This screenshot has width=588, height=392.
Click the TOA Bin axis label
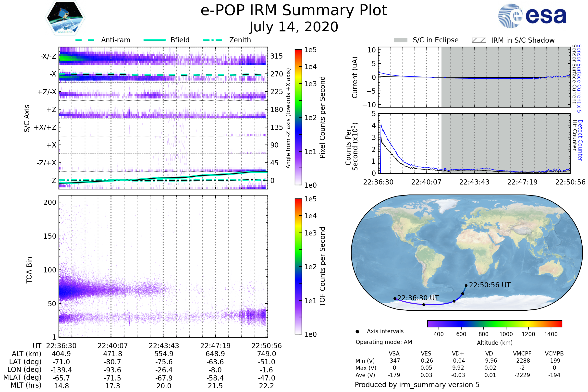tap(29, 270)
